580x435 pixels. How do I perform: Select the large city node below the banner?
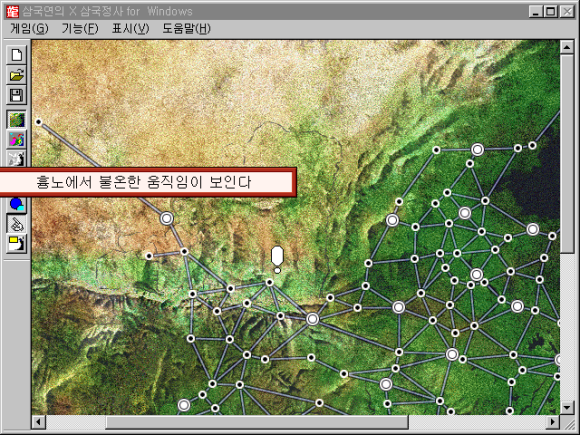[166, 219]
